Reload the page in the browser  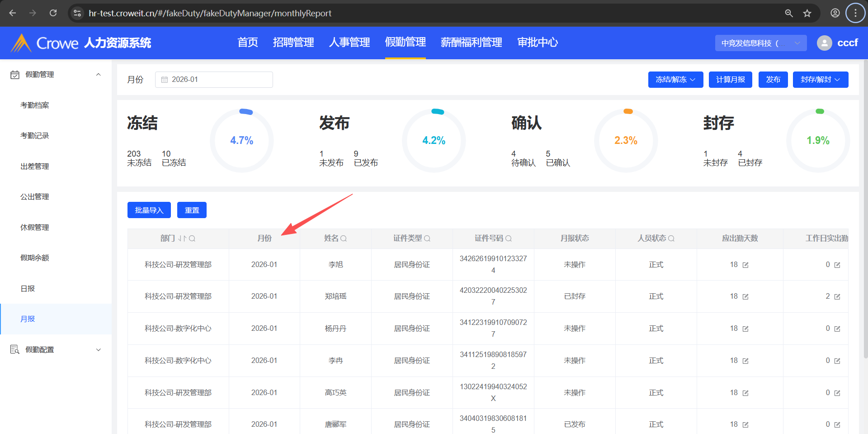pos(53,13)
